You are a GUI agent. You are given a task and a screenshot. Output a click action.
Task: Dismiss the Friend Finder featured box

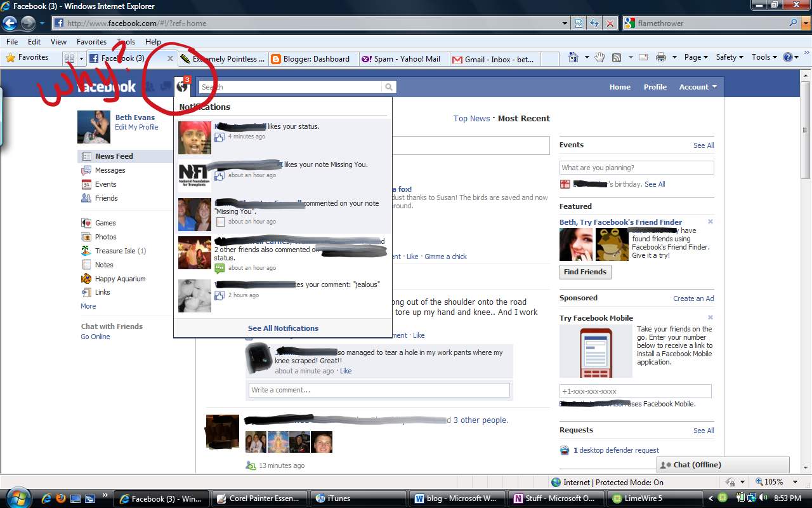[x=710, y=222]
